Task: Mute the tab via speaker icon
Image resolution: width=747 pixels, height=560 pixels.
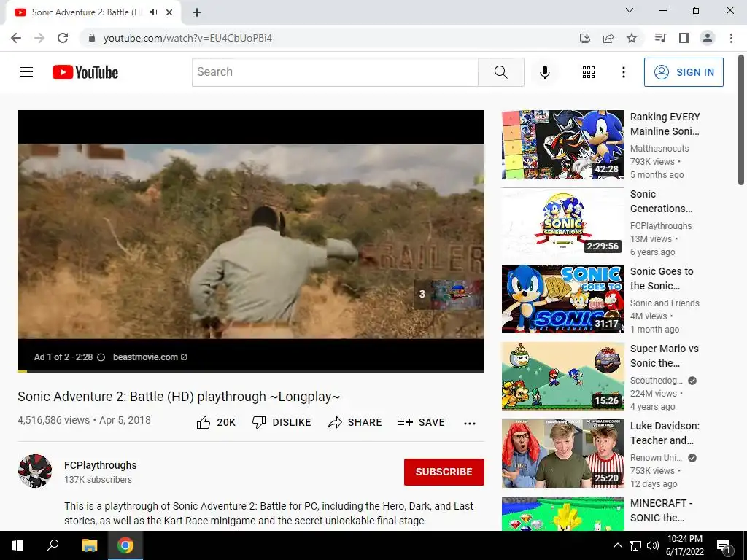Action: click(153, 12)
